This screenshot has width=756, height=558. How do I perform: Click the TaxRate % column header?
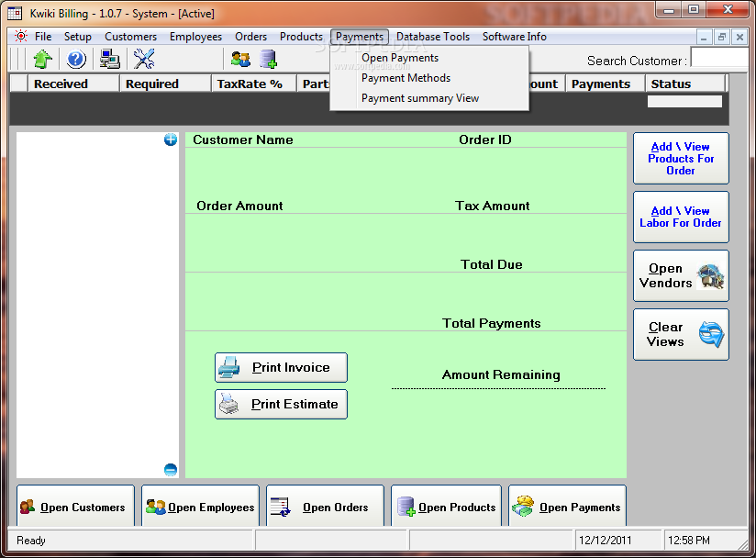click(254, 84)
